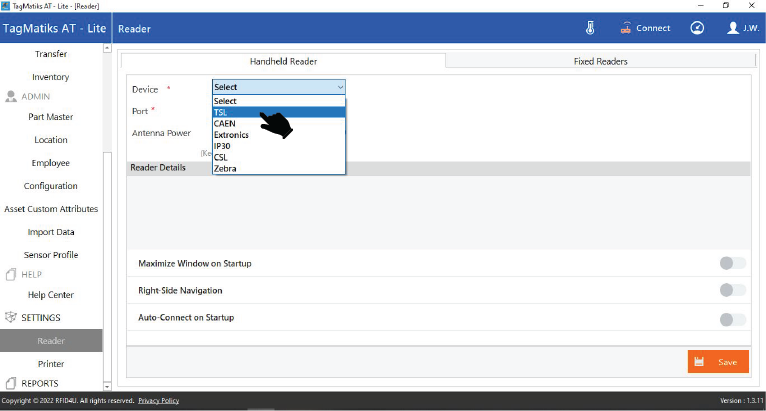Select Zebra in the Device list
Viewport: 766px width, 411px height.
278,168
